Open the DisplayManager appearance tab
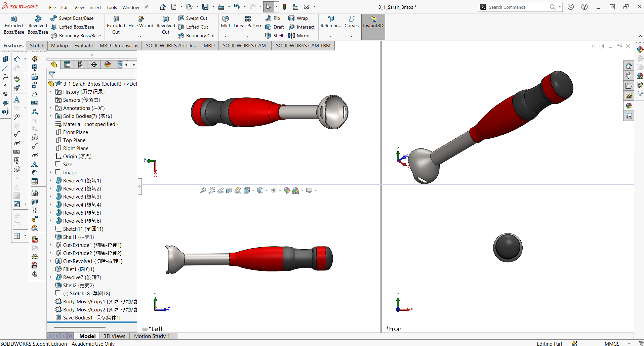Screen dimensions: 644x346 point(108,64)
